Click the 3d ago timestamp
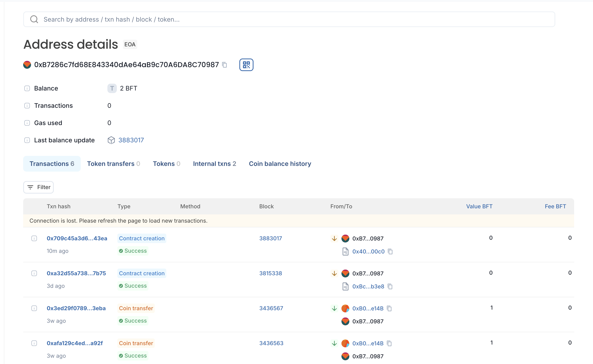This screenshot has height=364, width=593. coord(56,286)
